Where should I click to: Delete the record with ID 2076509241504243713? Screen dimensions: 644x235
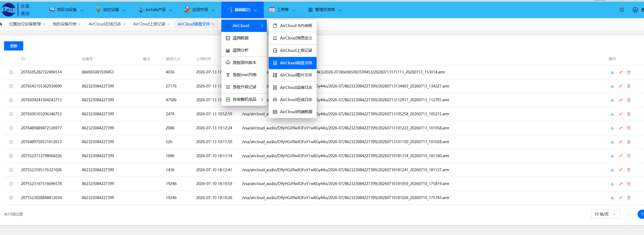629,100
